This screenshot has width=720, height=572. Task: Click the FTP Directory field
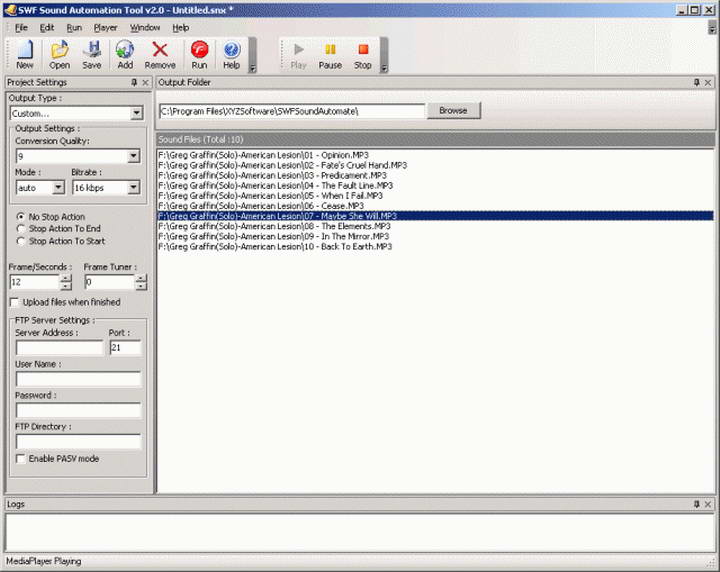click(79, 441)
